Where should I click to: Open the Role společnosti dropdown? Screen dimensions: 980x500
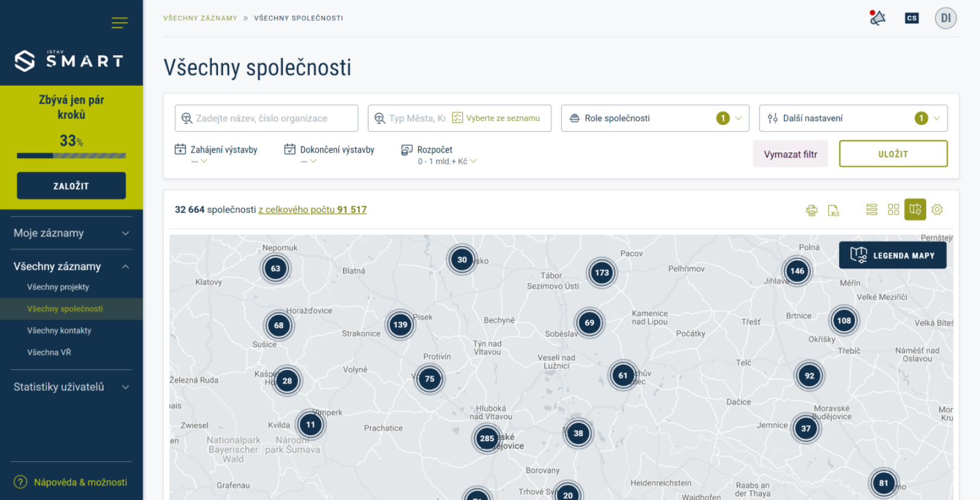(655, 118)
